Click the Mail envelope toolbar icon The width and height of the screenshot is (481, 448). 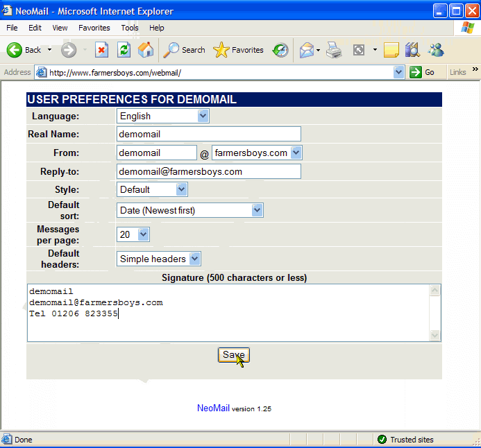point(307,50)
